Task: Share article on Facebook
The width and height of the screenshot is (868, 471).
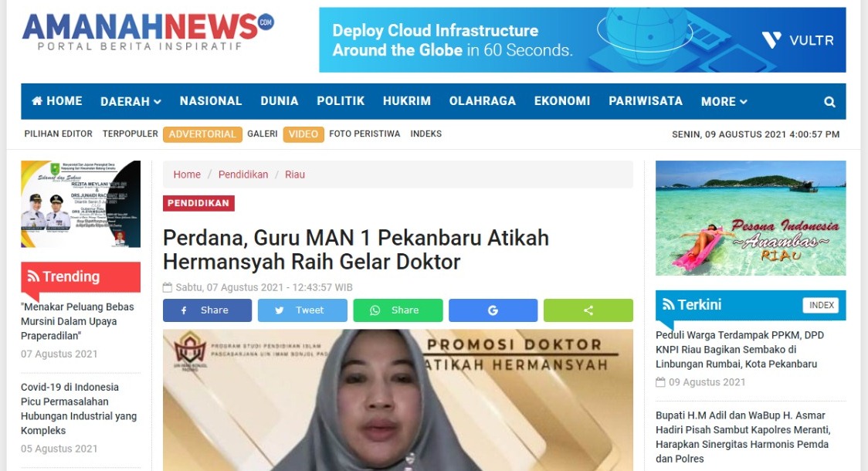Action: (x=207, y=310)
